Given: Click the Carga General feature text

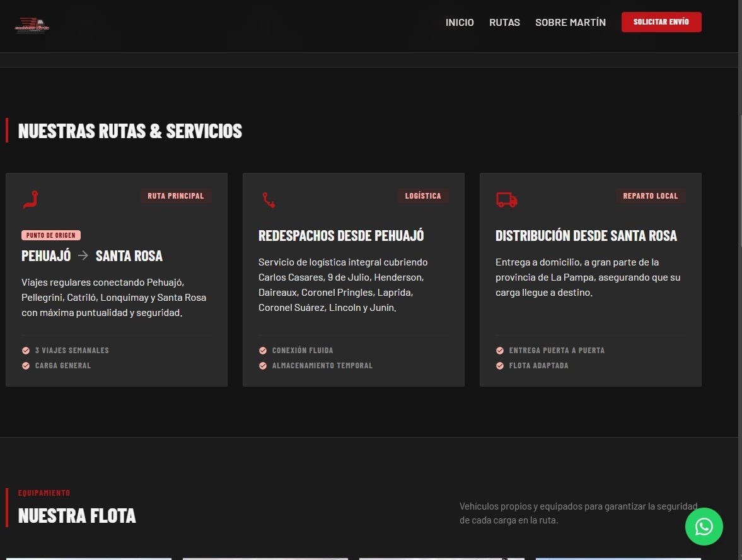Looking at the screenshot, I should (x=63, y=365).
